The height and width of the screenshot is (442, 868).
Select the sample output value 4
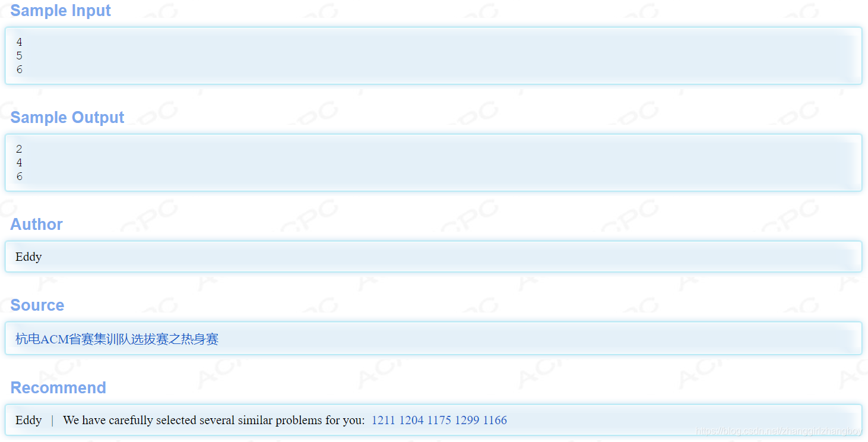pos(20,163)
